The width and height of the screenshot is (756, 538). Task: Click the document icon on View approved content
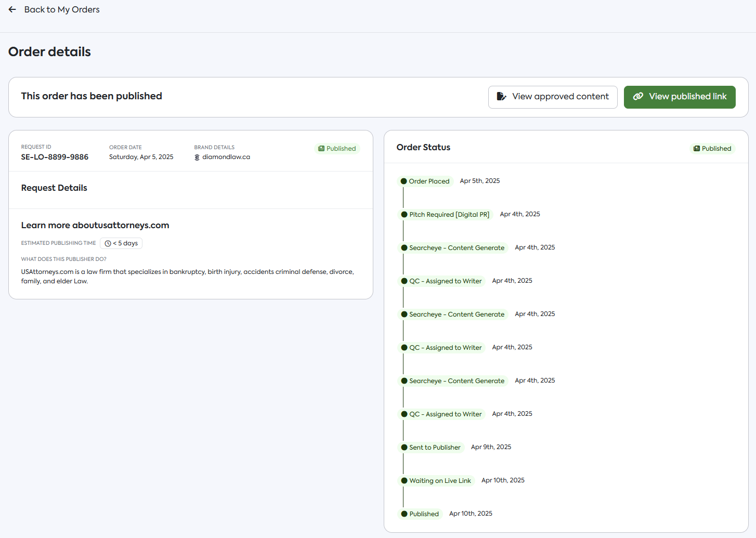(501, 96)
